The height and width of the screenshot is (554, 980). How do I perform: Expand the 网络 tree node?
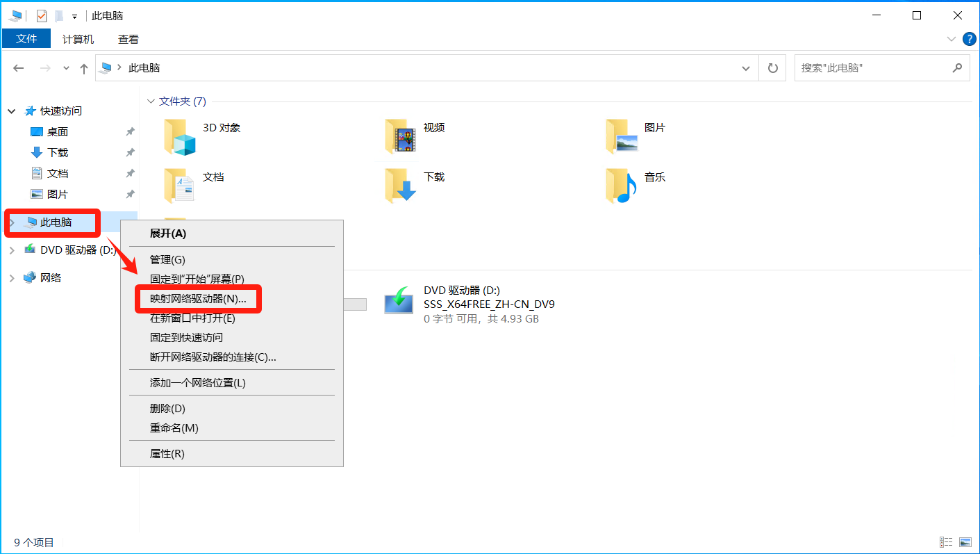pos(12,278)
